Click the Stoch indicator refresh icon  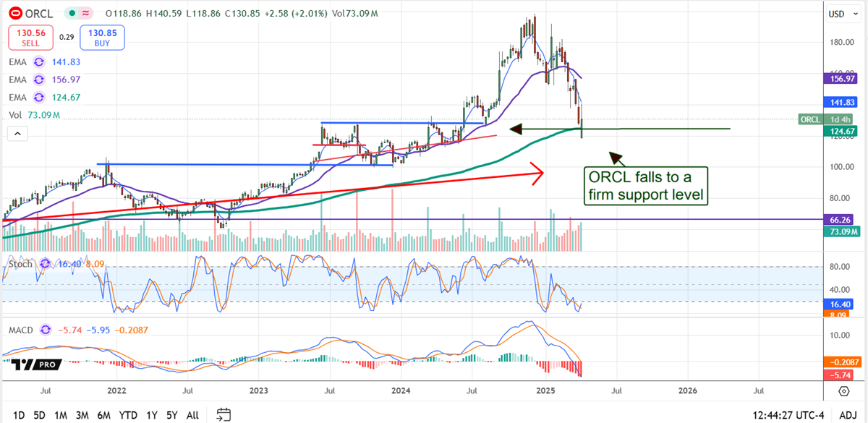44,265
